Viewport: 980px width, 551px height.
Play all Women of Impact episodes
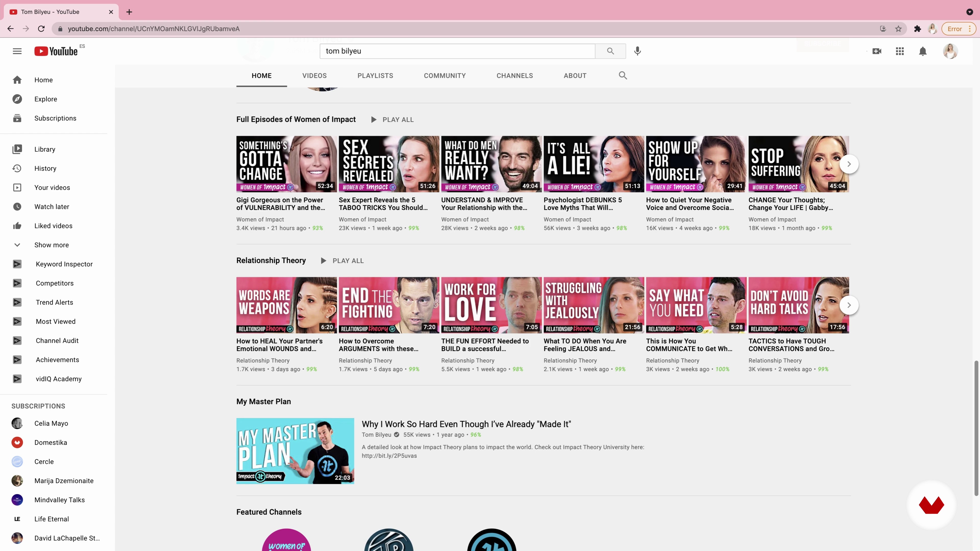[392, 119]
